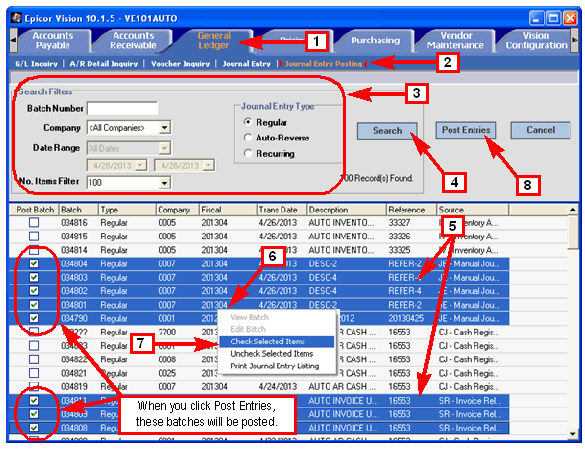The height and width of the screenshot is (455, 585).
Task: Choose Uncheck Selected Items in context menu
Action: (276, 354)
